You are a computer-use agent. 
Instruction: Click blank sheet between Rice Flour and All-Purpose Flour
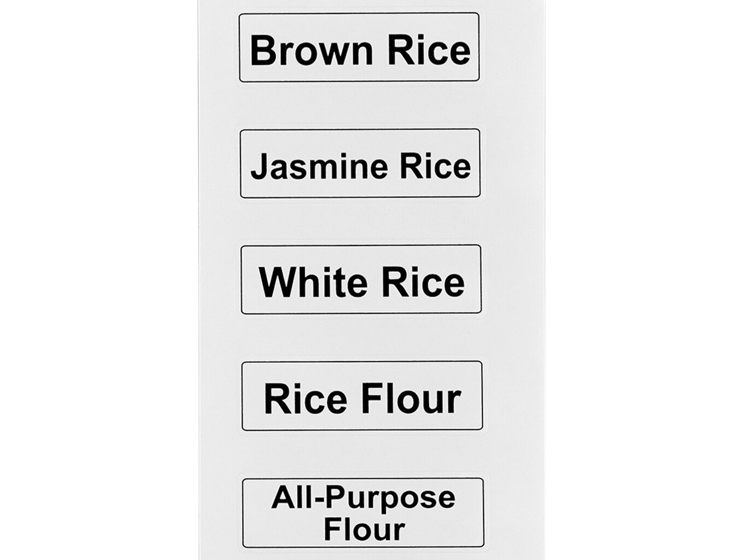click(362, 454)
